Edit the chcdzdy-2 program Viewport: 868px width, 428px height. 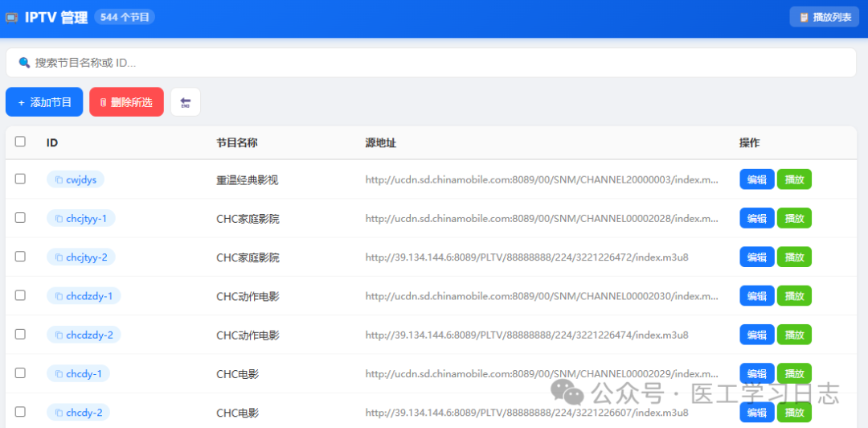(x=757, y=335)
